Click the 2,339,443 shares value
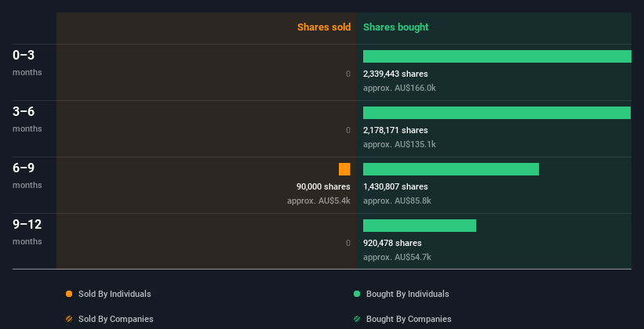This screenshot has width=644, height=329. (395, 74)
